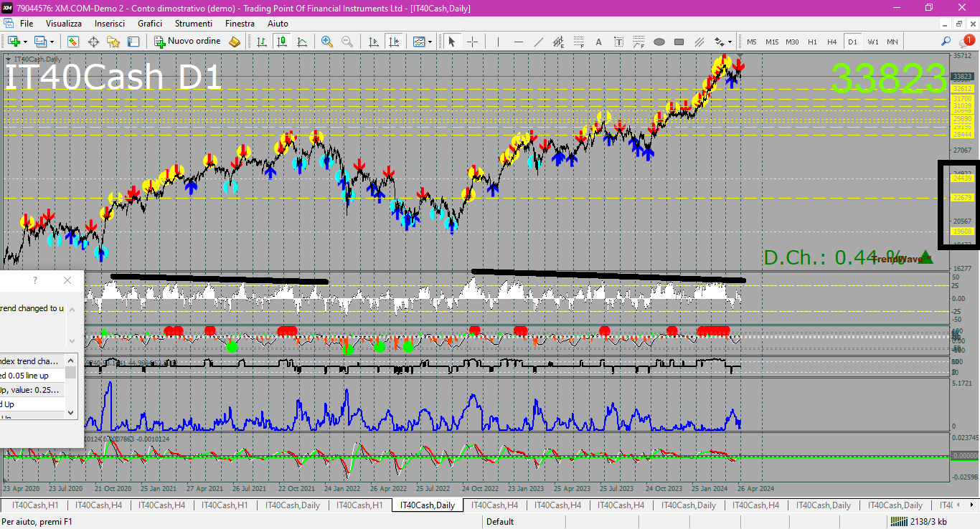Expand the New Chart dropdown arrow
Screen dimensions: 980x529
25,42
